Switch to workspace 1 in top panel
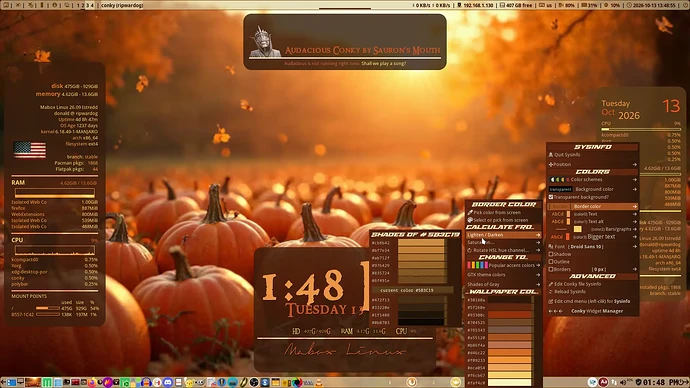690x388 pixels. tap(78, 5)
